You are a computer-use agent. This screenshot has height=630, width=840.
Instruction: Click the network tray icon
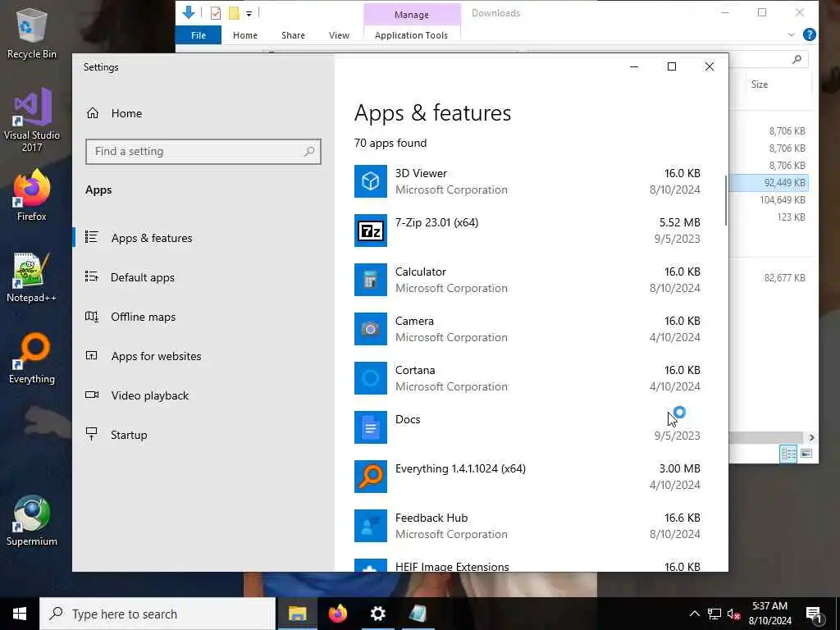tap(714, 614)
